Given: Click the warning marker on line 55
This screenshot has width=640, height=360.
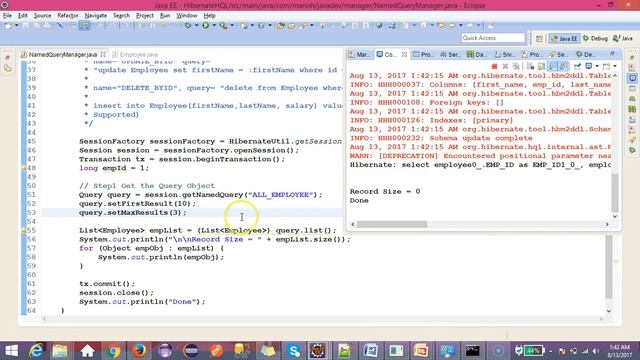Looking at the screenshot, I should tap(24, 231).
